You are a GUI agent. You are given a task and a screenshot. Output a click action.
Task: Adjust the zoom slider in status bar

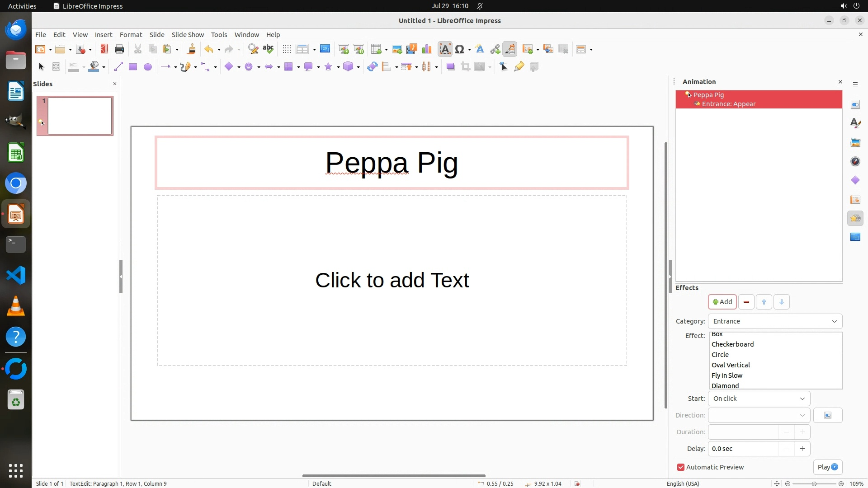pyautogui.click(x=814, y=484)
